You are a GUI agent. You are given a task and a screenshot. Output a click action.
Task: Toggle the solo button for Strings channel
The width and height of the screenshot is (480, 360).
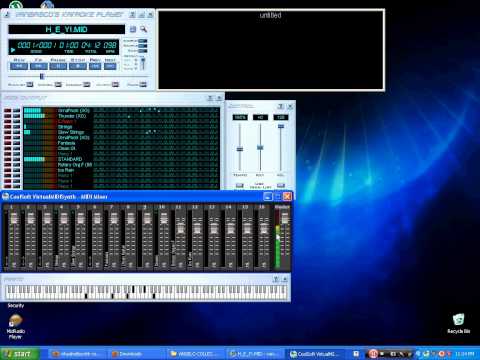coord(16,127)
